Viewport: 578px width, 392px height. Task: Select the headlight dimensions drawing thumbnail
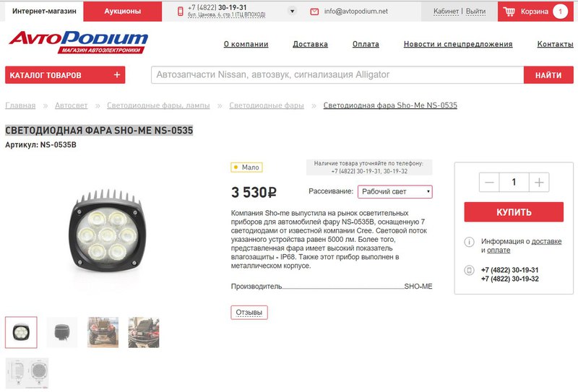tap(27, 373)
